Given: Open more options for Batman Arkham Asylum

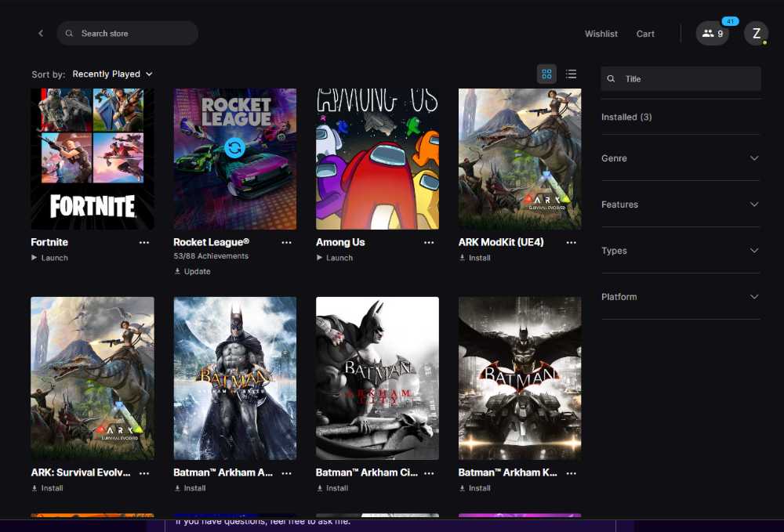Looking at the screenshot, I should 286,472.
